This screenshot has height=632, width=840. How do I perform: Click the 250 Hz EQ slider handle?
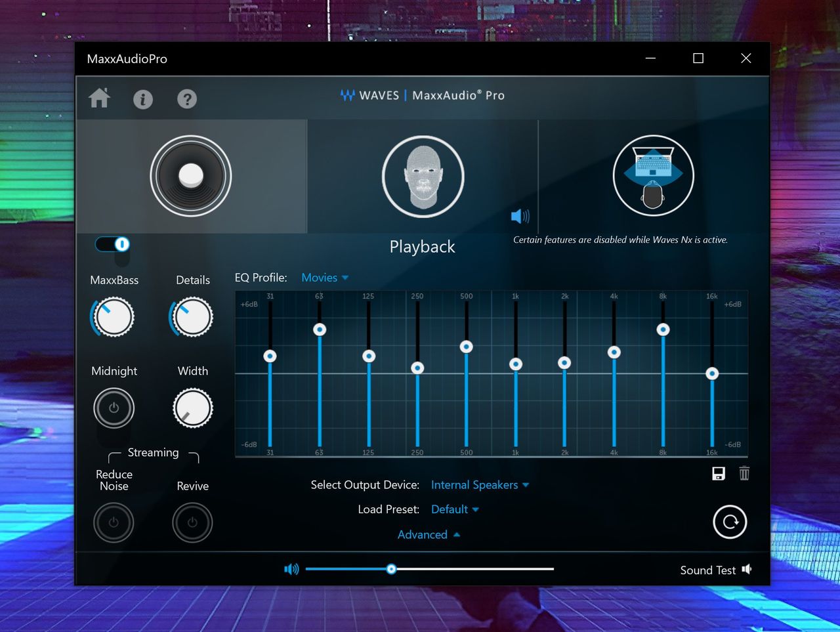417,368
